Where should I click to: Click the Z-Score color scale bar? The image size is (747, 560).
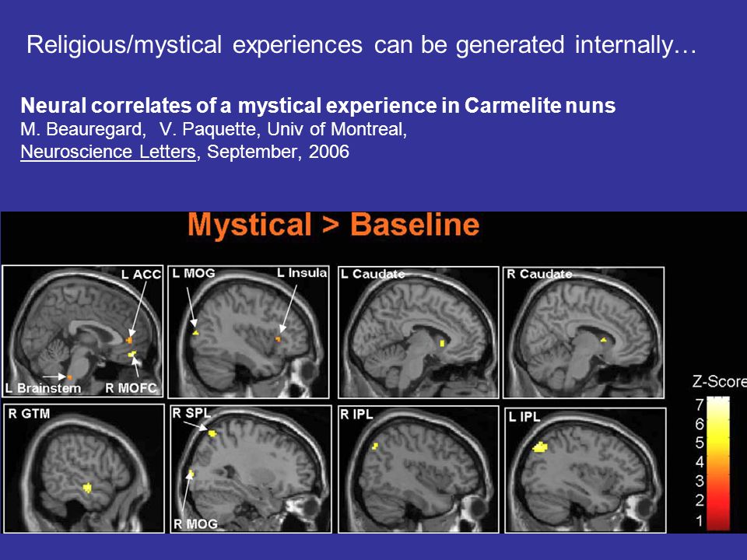[x=718, y=464]
